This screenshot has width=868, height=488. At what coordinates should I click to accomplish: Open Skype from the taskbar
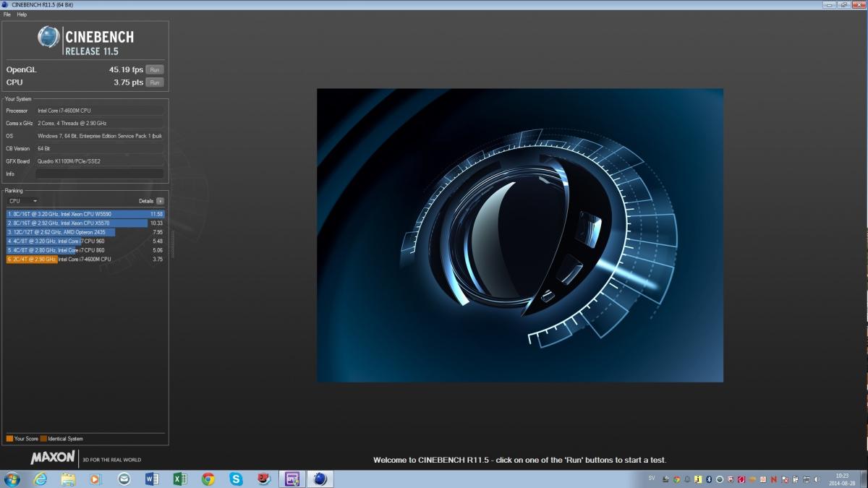pos(236,479)
